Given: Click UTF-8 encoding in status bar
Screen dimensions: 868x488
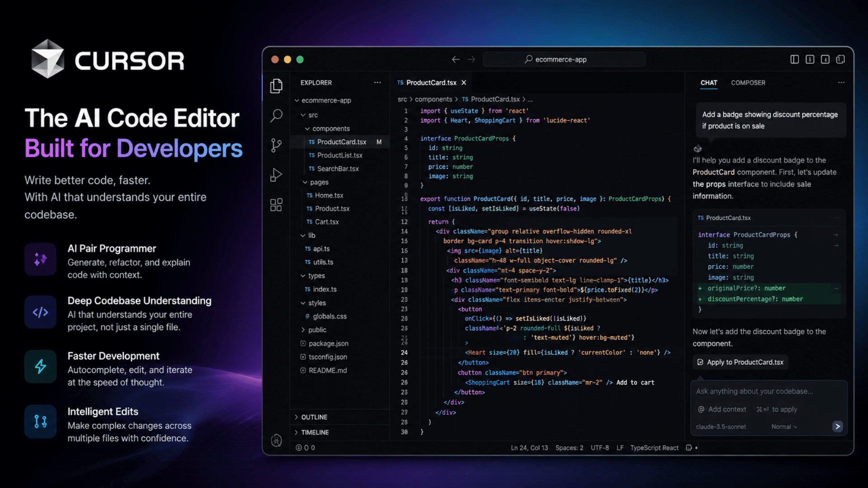Looking at the screenshot, I should [x=600, y=448].
